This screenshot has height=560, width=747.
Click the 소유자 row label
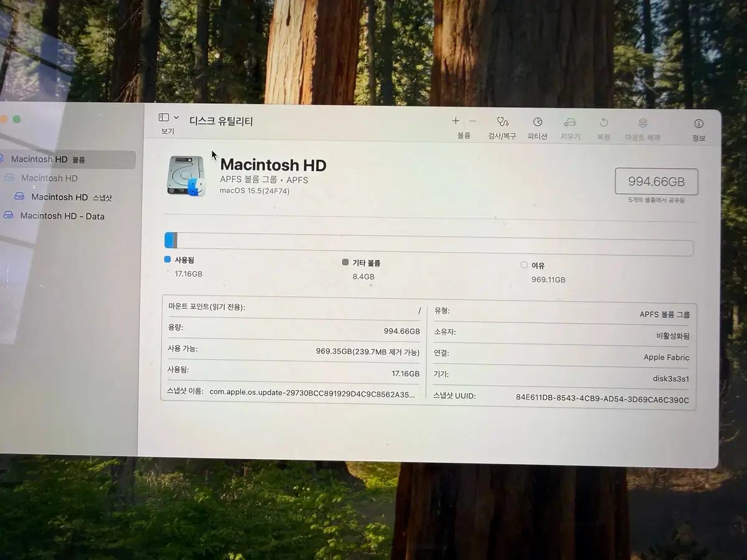444,332
